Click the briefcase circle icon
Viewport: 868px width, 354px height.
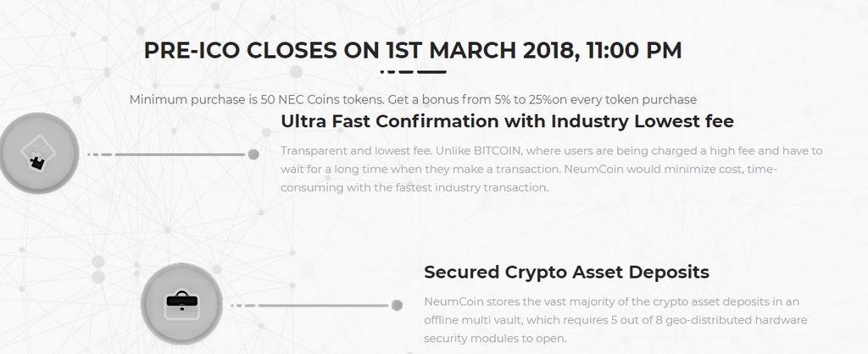tap(182, 304)
